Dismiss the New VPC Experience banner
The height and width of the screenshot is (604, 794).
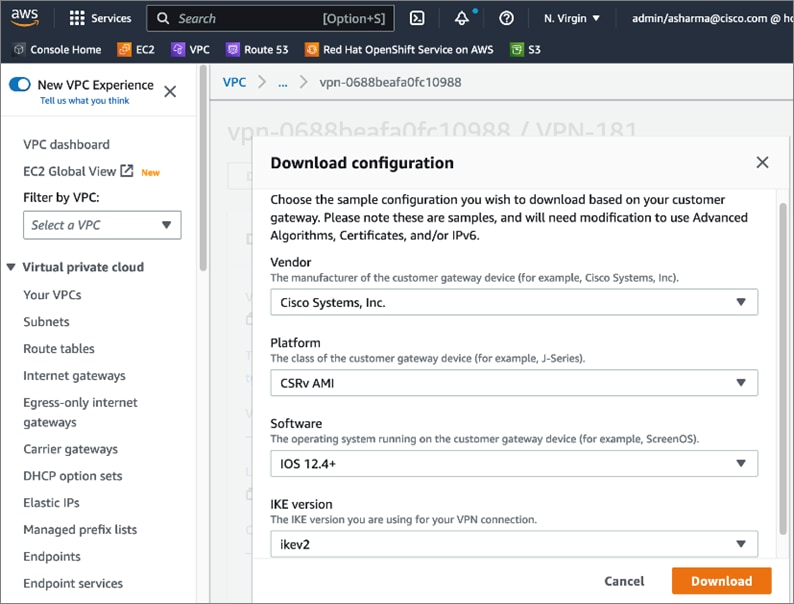[x=170, y=91]
